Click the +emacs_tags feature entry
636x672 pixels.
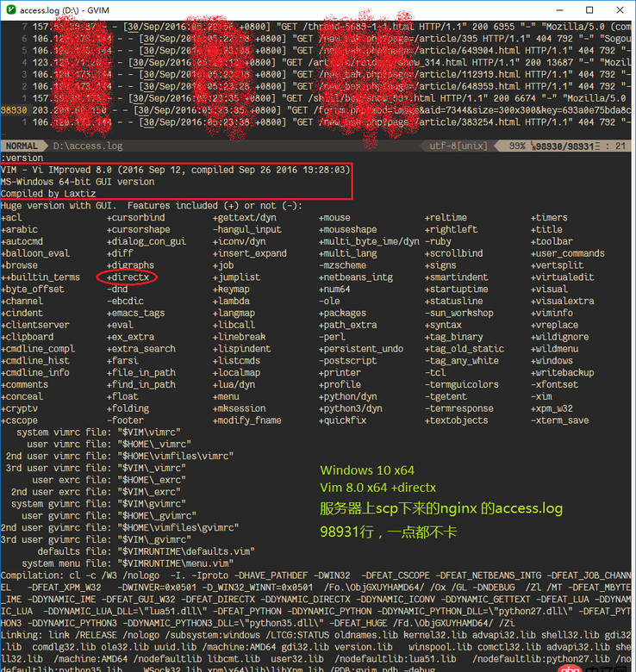(x=136, y=314)
